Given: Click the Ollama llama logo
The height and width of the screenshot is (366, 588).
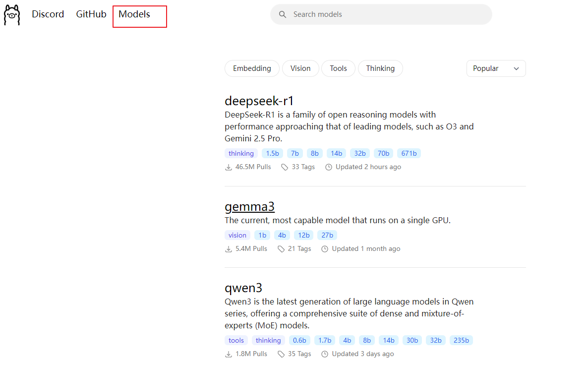Looking at the screenshot, I should (x=11, y=15).
